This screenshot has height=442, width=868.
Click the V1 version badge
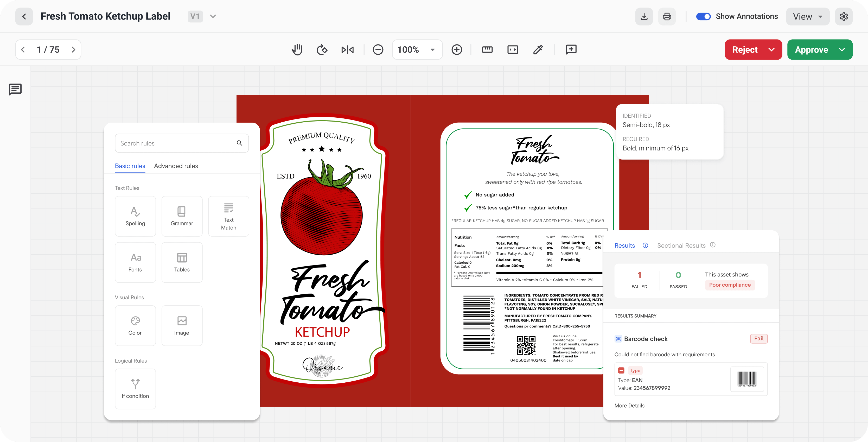pyautogui.click(x=195, y=16)
